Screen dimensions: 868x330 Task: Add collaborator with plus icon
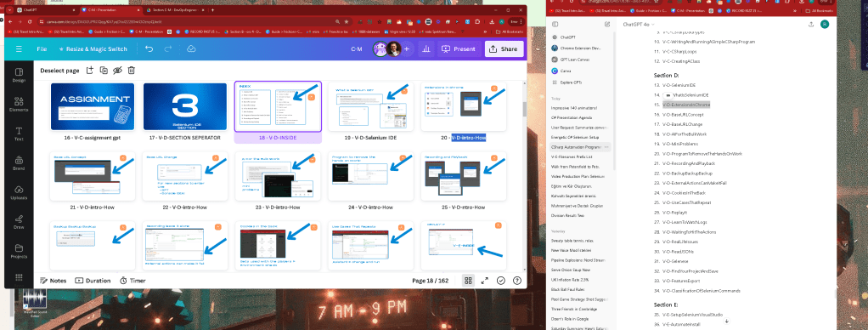click(406, 48)
